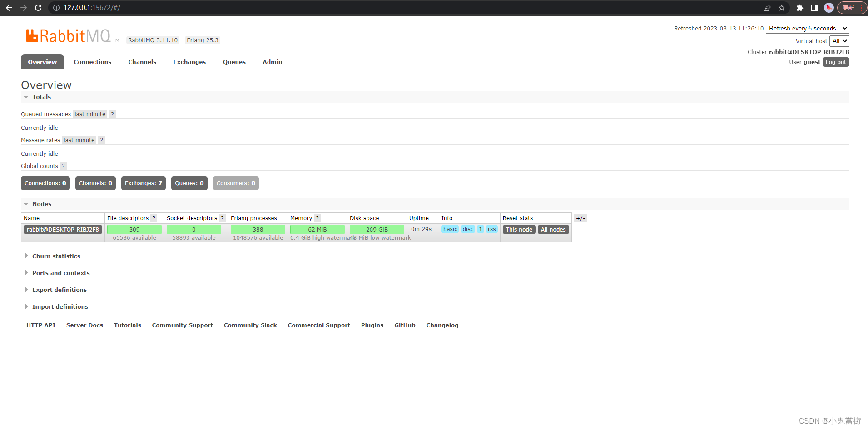Open the Commercial Support link
The image size is (868, 429).
[x=319, y=325]
